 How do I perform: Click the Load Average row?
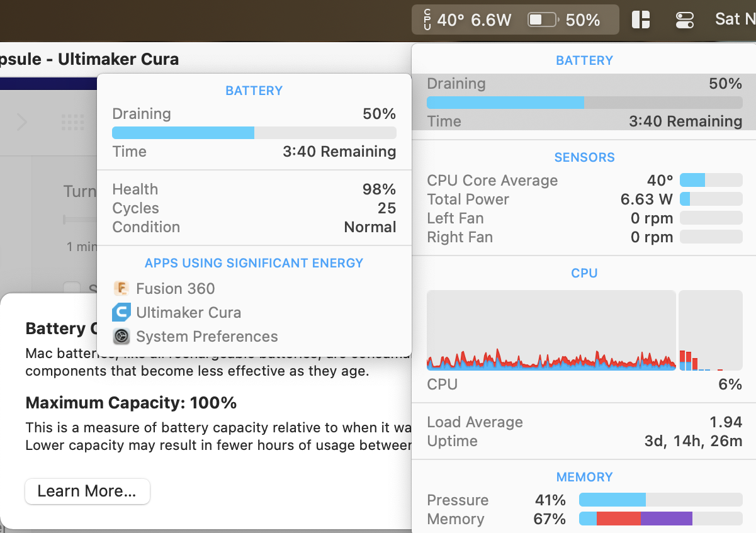point(584,422)
